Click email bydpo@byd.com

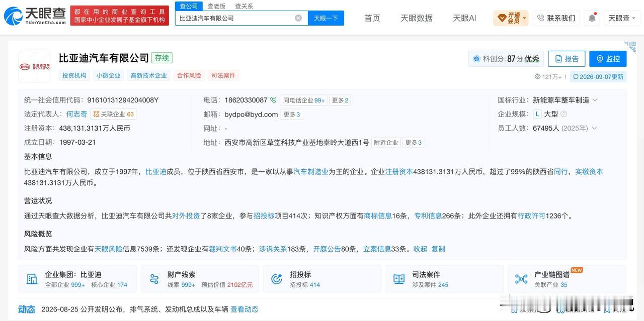(251, 114)
